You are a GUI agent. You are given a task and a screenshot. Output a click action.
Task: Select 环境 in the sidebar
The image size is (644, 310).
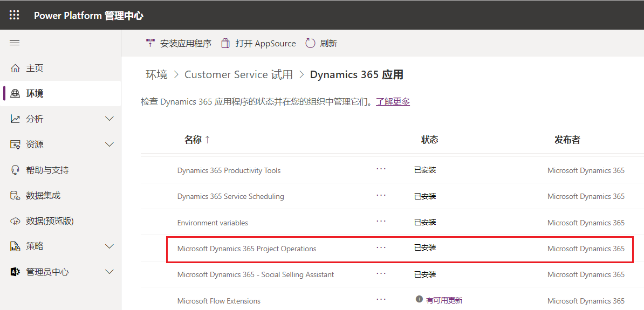(x=35, y=94)
